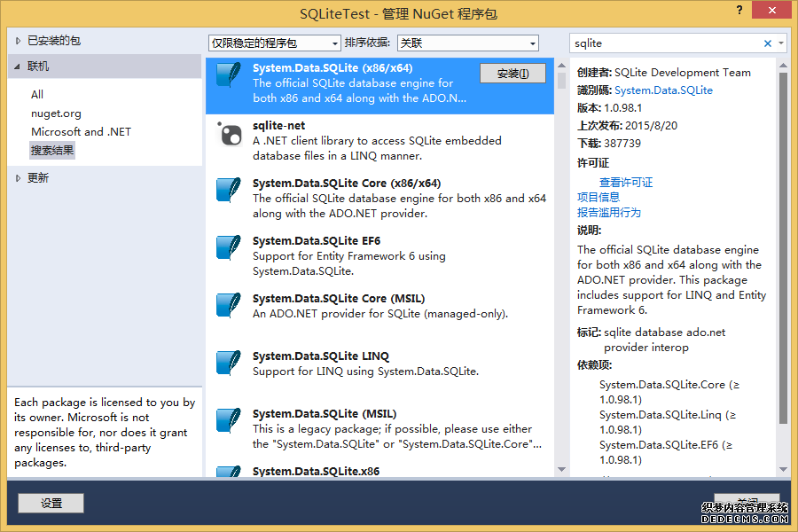Clear the sqlite search text with X
Viewport: 798px width, 532px height.
(768, 43)
